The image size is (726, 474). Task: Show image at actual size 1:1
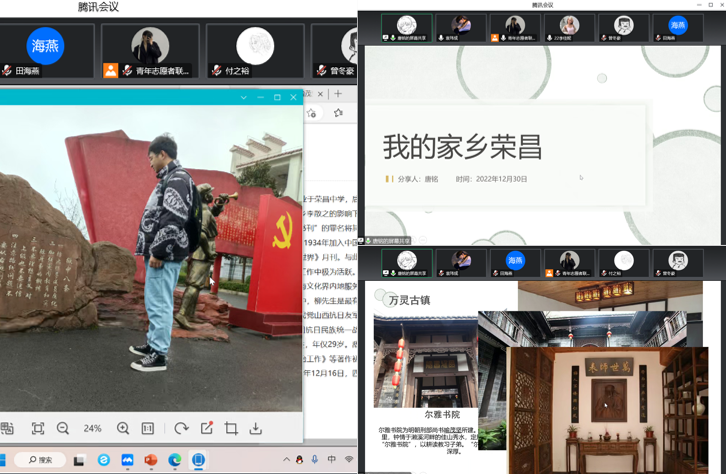(148, 428)
